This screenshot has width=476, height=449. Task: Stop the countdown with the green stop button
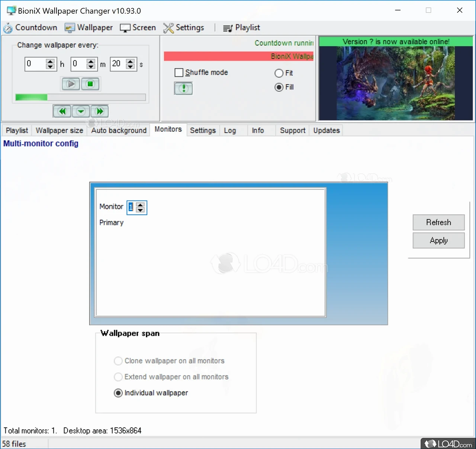(x=90, y=84)
